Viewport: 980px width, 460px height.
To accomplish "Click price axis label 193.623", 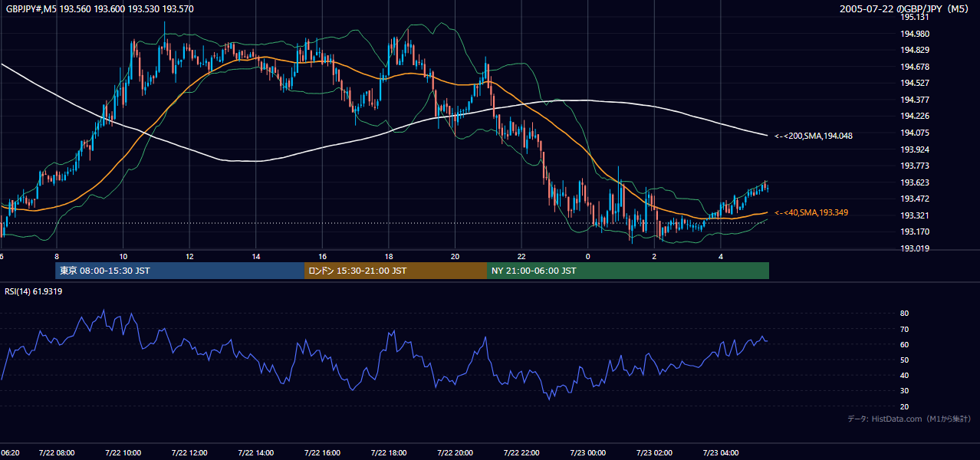I will pos(915,182).
